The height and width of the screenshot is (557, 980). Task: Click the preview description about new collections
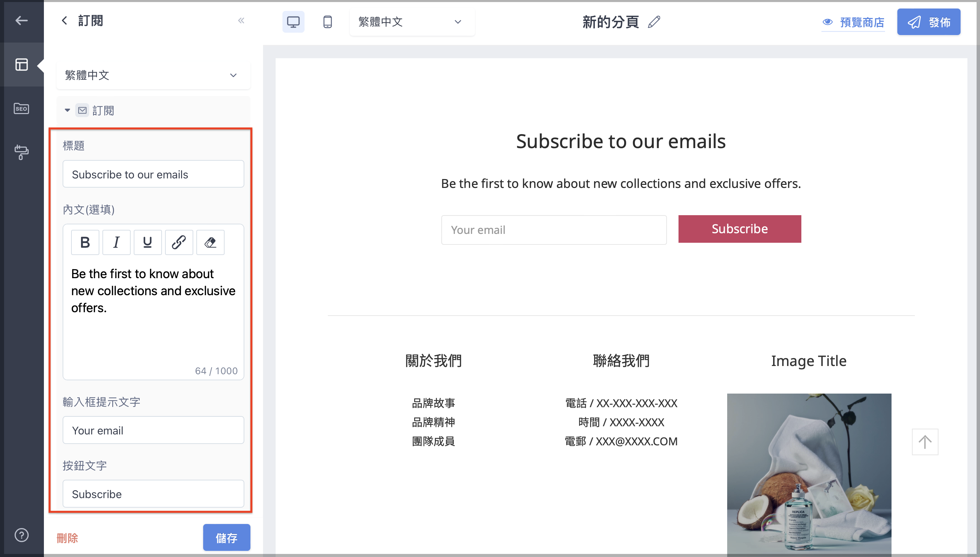point(621,184)
